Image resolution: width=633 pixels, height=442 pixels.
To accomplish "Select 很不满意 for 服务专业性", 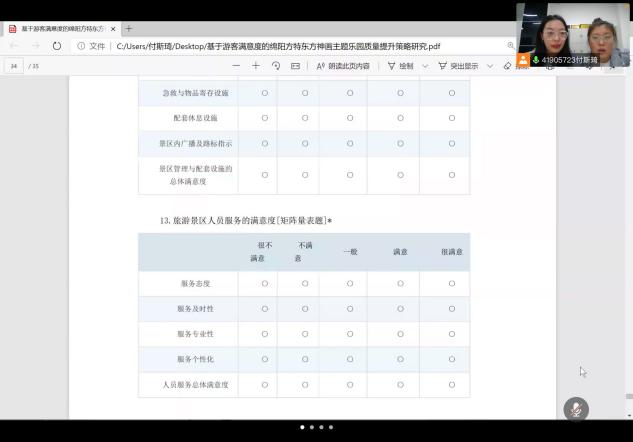I will [x=265, y=334].
